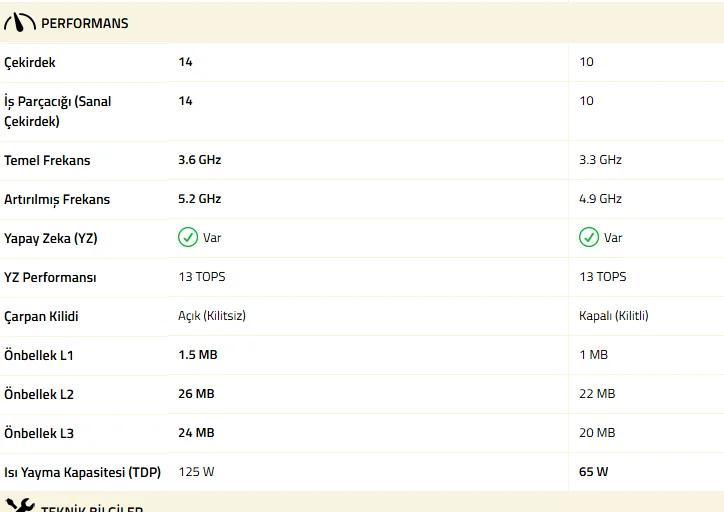Select the Önbellek L1 row label
Viewport: 724px width, 512px height.
(x=39, y=355)
